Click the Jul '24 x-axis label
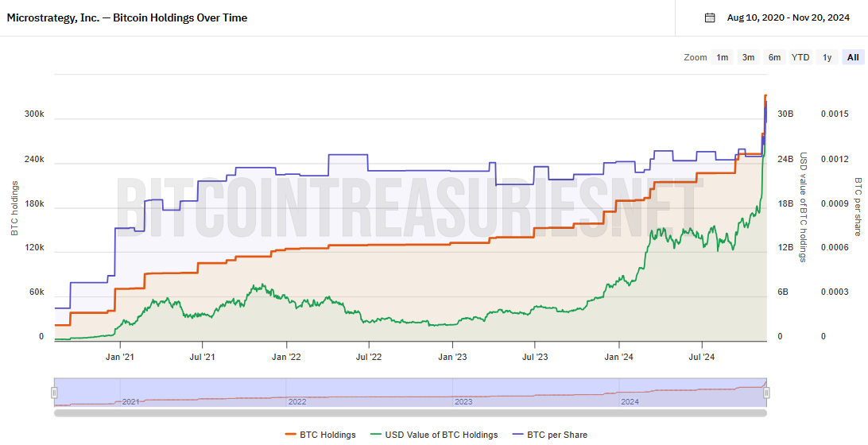 pyautogui.click(x=702, y=357)
